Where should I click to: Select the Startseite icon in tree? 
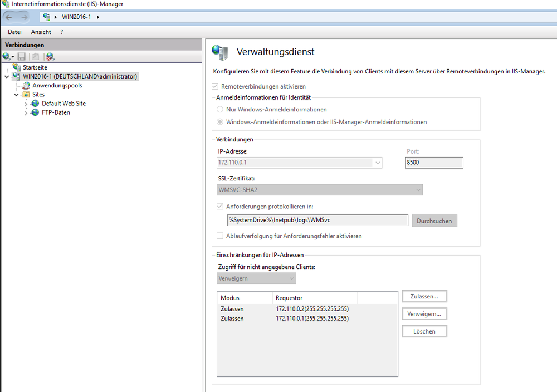17,67
